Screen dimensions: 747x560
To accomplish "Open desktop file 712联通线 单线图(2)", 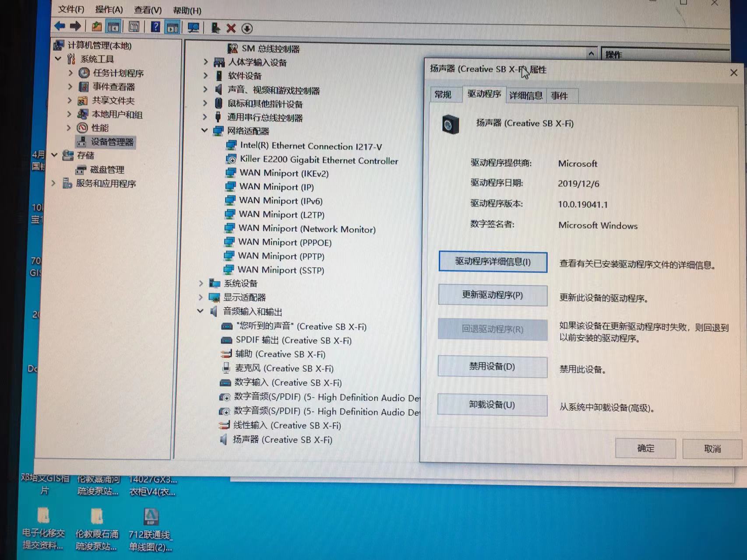I will click(151, 530).
